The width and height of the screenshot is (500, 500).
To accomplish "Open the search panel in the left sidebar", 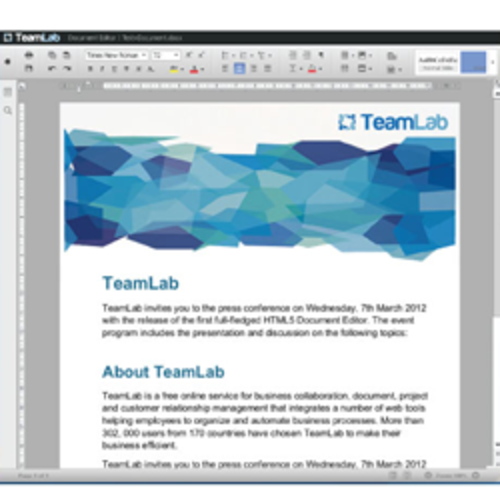I will [8, 110].
